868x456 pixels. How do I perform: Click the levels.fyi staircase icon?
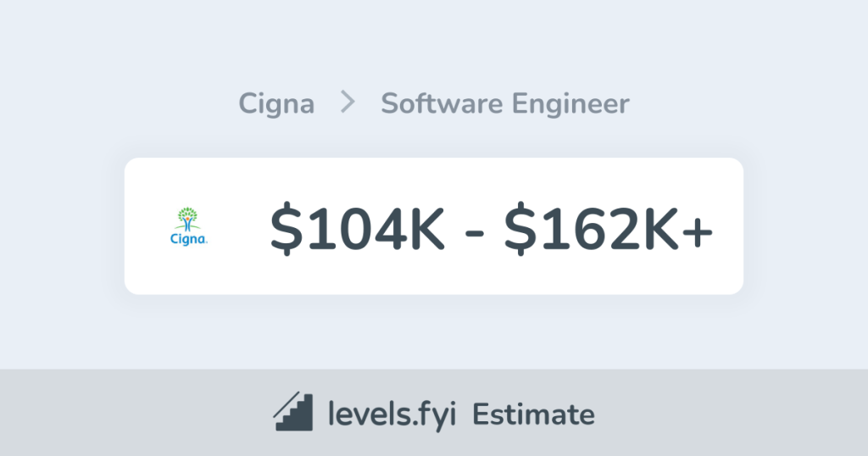(292, 413)
